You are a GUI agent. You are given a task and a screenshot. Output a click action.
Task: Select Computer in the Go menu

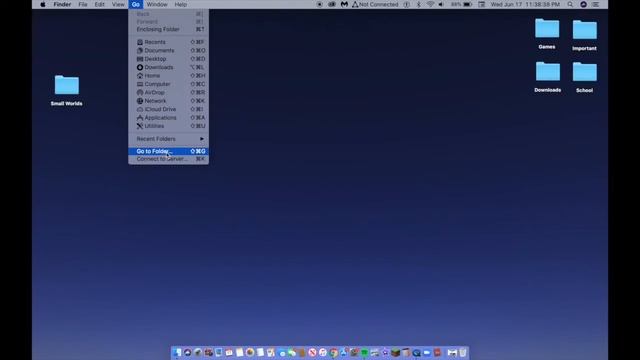(x=169, y=84)
